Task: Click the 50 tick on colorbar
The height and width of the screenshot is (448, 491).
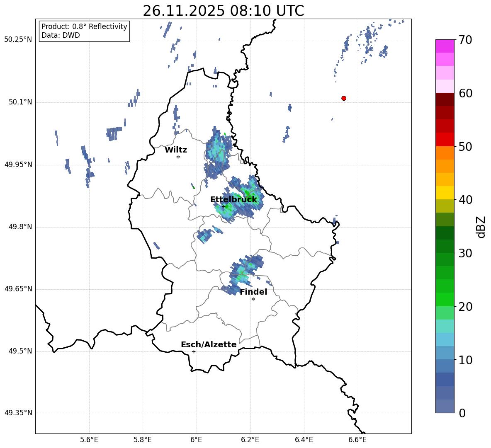Action: [465, 146]
